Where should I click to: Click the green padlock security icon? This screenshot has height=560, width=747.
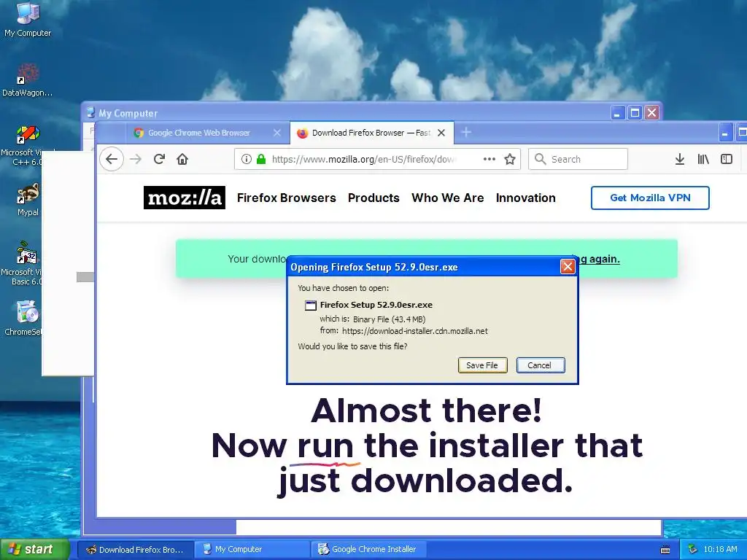(x=261, y=159)
